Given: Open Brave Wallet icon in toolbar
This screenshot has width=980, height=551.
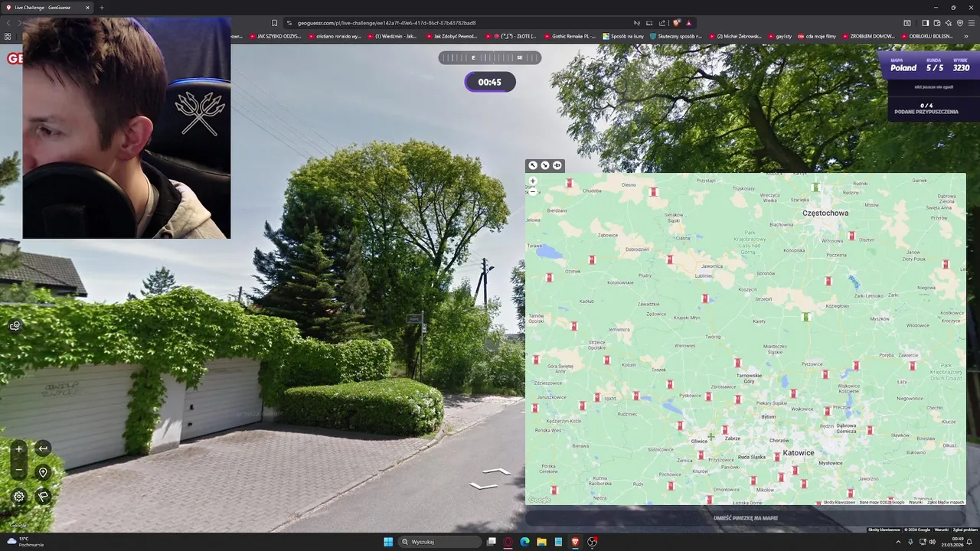Looking at the screenshot, I should click(x=936, y=23).
